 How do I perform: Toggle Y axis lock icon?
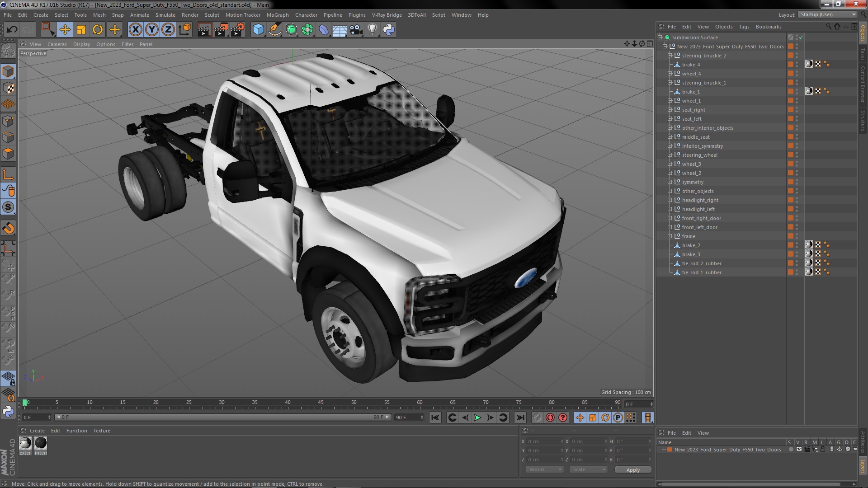[152, 30]
